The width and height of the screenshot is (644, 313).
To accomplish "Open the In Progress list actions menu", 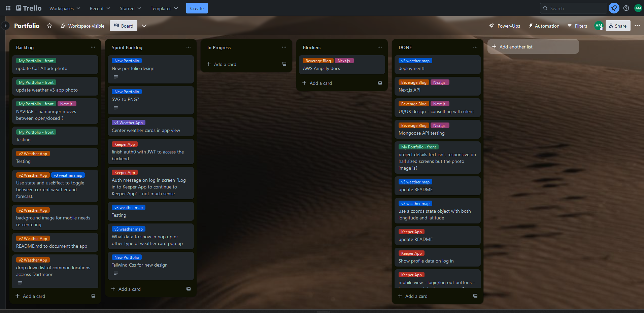I will (284, 47).
